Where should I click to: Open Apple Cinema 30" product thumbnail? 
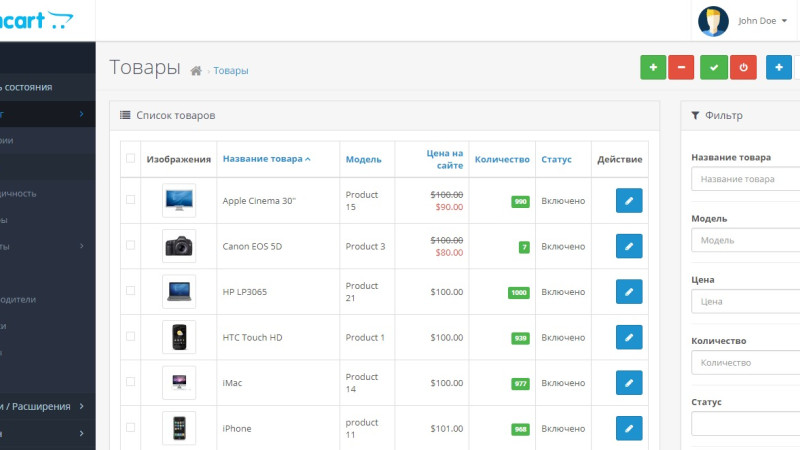pyautogui.click(x=179, y=201)
